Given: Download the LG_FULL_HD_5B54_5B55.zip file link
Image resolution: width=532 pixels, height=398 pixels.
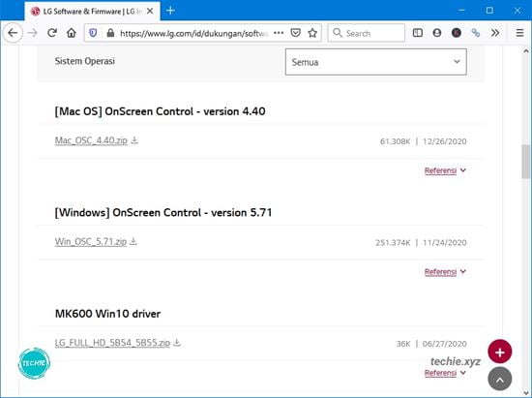Looking at the screenshot, I should (112, 343).
